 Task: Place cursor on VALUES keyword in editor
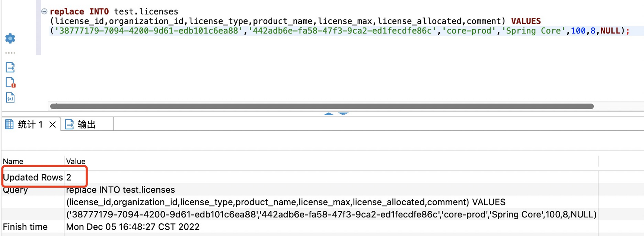(526, 21)
